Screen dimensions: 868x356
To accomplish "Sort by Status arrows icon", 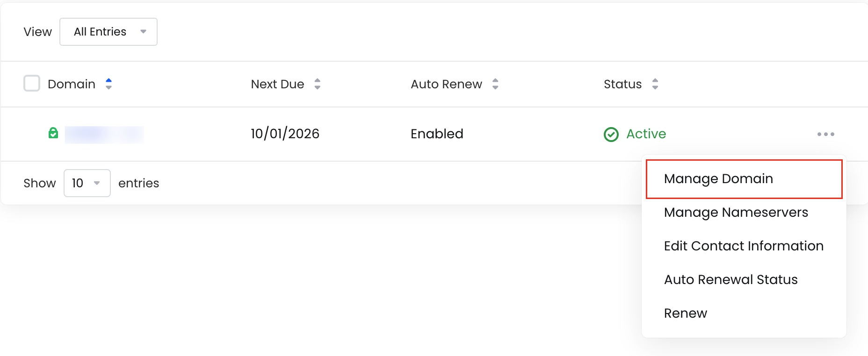I will pos(655,84).
